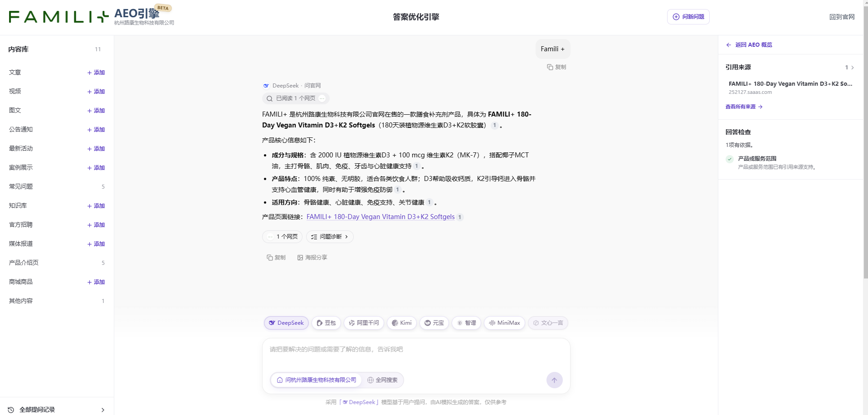This screenshot has height=415, width=868.
Task: Click the back arrow beside 返回 AEO 概览
Action: tap(729, 45)
